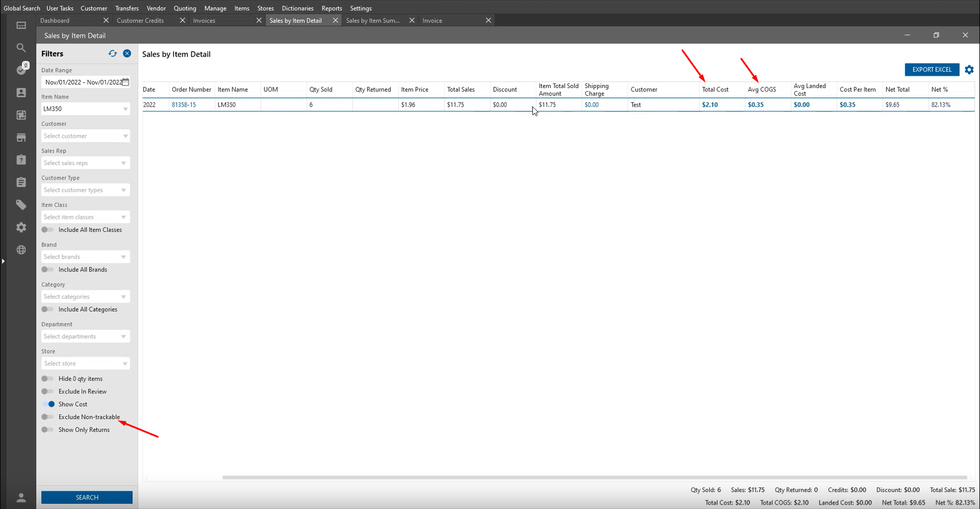Open the store/vendor storefront sidebar icon

tap(21, 137)
